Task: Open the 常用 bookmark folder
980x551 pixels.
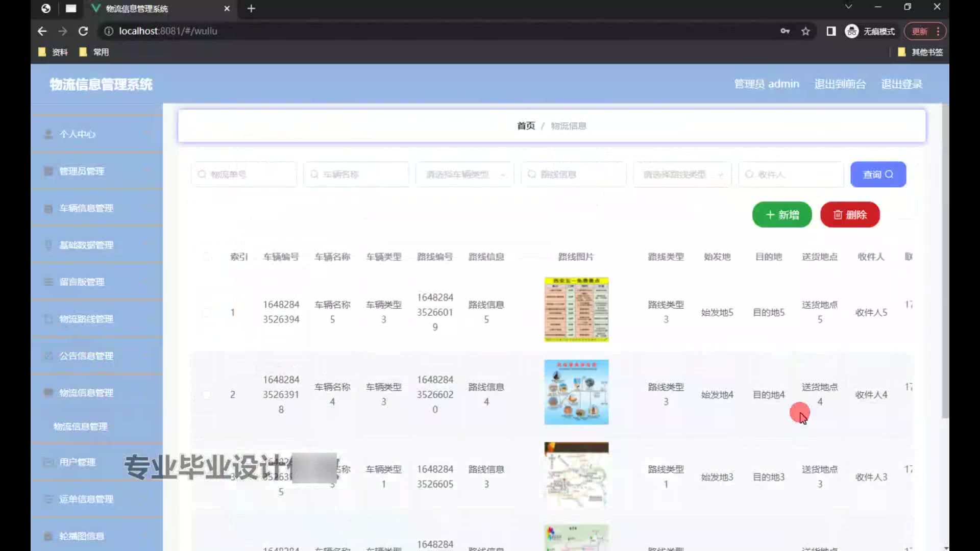Action: click(x=94, y=52)
